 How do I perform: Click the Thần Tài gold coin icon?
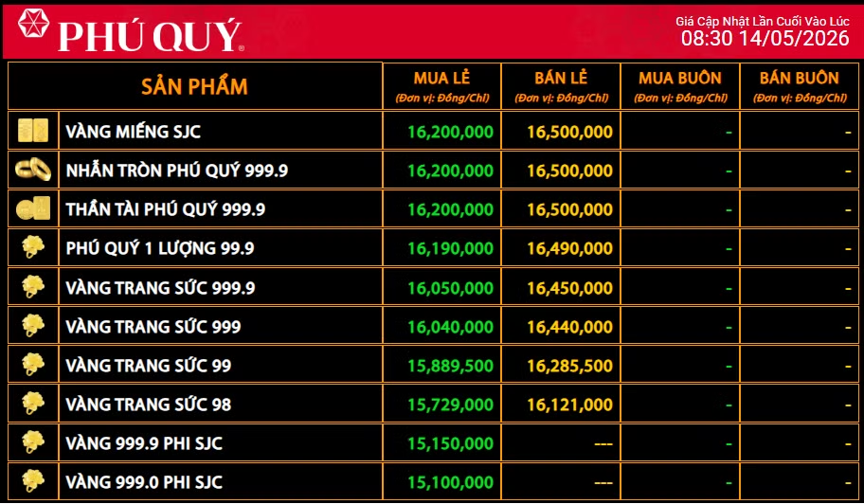(x=33, y=208)
